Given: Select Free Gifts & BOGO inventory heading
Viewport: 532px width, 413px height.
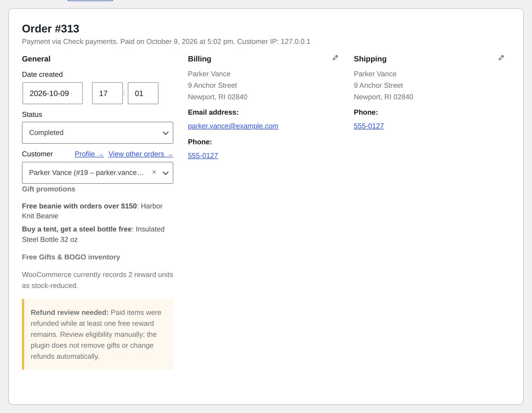Looking at the screenshot, I should click(71, 257).
